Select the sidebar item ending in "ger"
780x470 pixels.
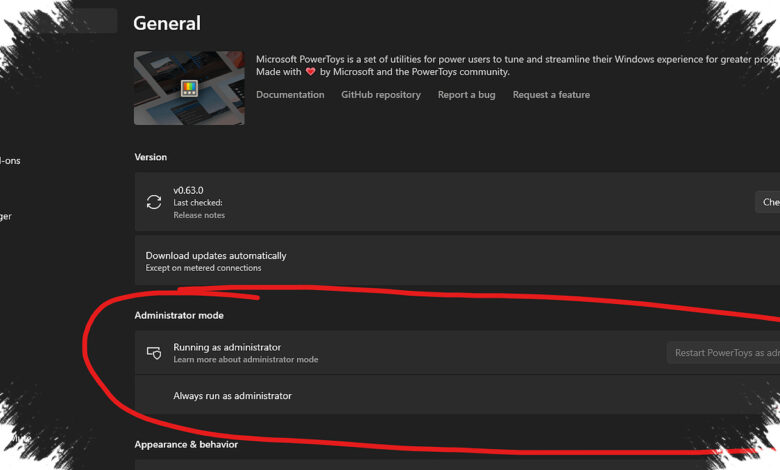click(6, 216)
